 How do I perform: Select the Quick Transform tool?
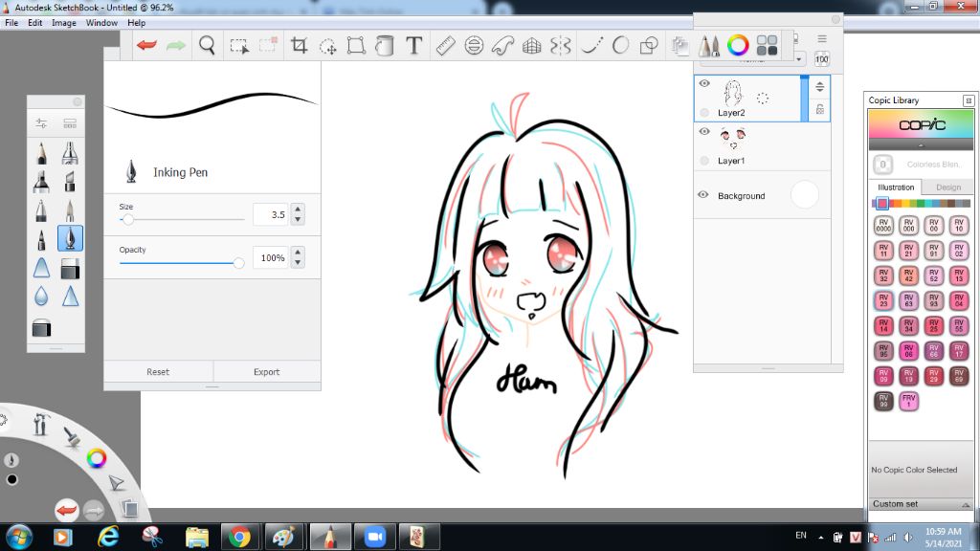point(327,46)
